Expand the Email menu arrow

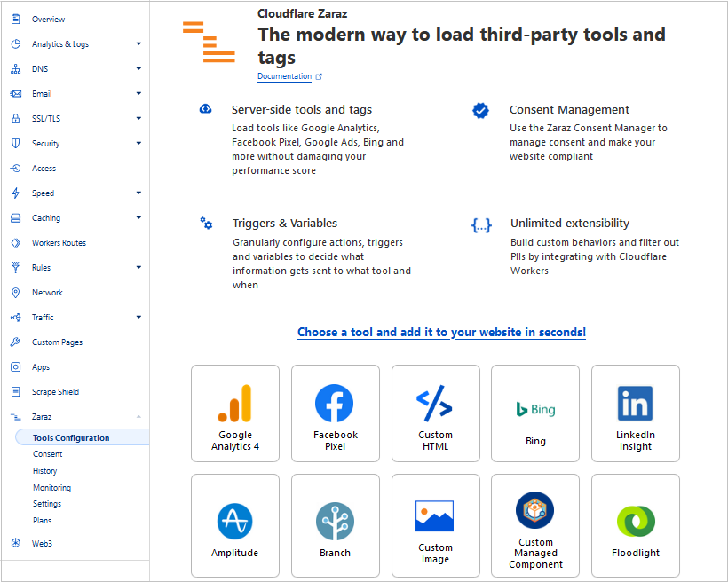click(138, 93)
